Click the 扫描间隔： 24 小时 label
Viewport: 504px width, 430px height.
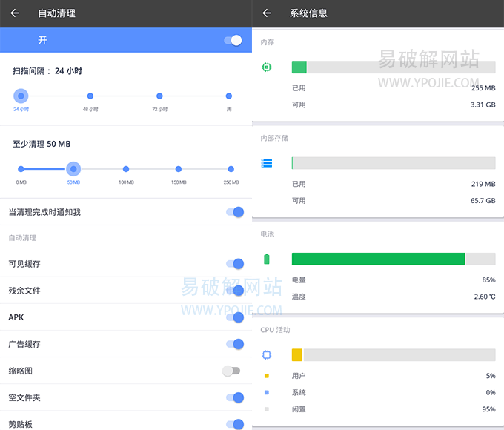click(x=47, y=70)
